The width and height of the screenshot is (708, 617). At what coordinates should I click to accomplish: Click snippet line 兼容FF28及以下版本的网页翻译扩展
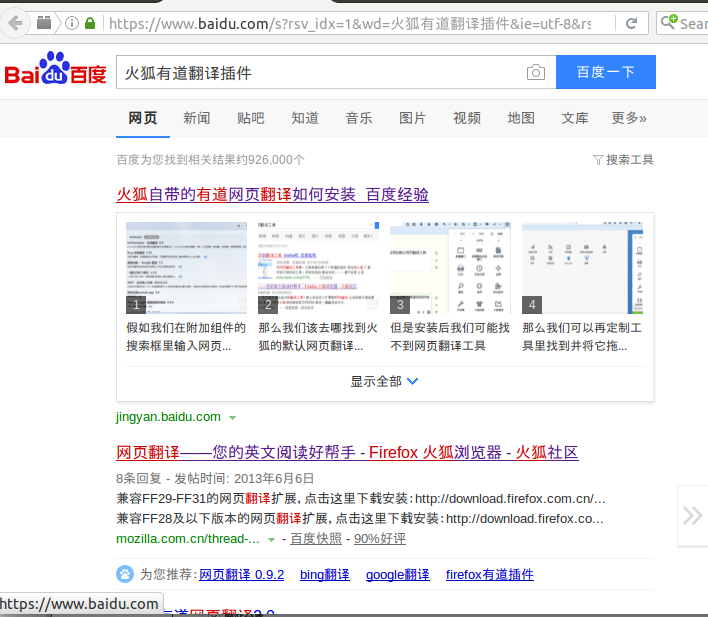(x=360, y=519)
